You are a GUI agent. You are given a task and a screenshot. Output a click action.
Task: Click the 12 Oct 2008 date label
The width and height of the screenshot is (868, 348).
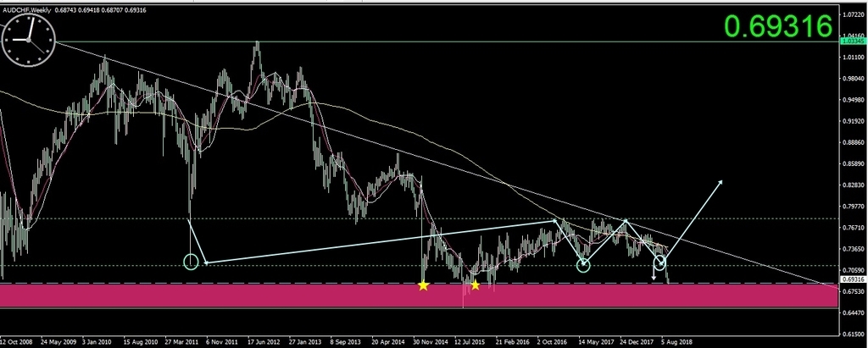[x=17, y=342]
